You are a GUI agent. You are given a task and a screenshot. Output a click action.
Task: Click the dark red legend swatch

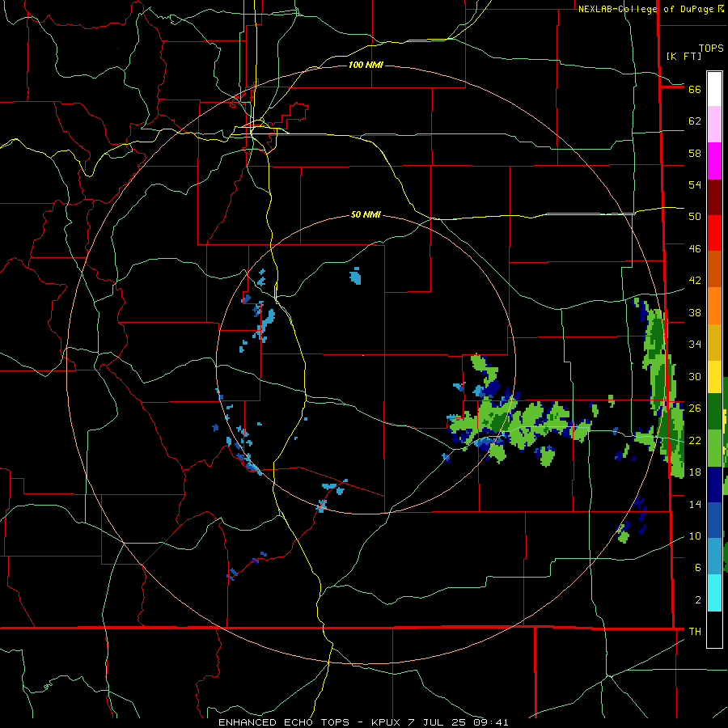(714, 197)
